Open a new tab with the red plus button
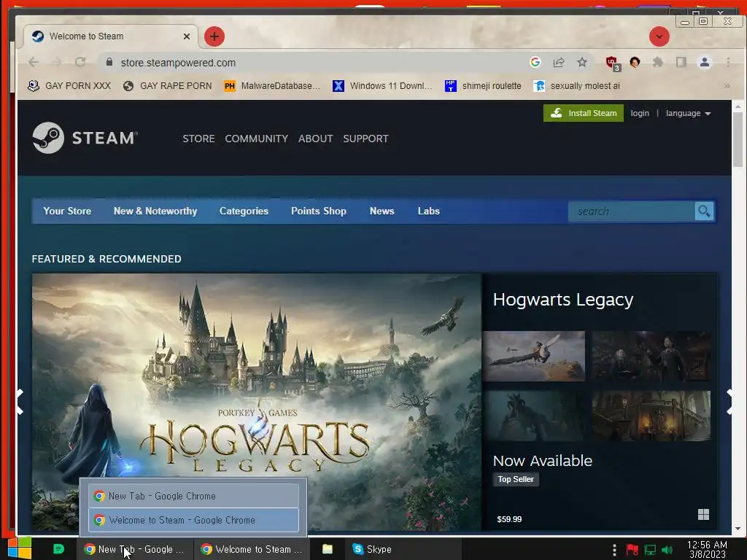This screenshot has width=747, height=560. [x=214, y=36]
